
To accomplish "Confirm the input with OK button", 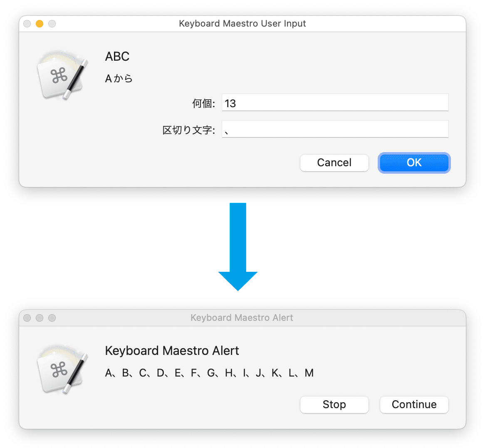I will 414,162.
